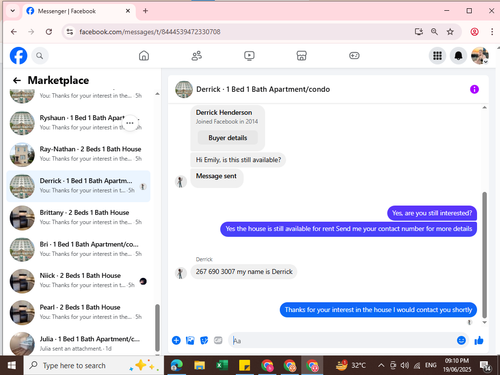Image resolution: width=500 pixels, height=375 pixels.
Task: Open Sticky Notes from the taskbar
Action: click(244, 365)
